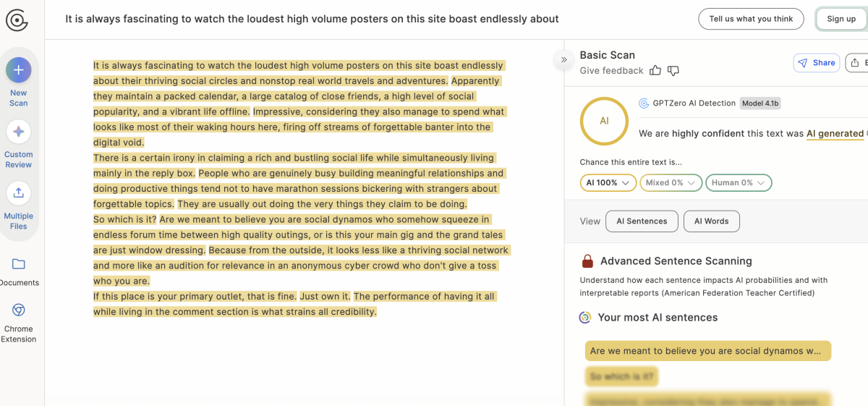Give thumbs up feedback
The height and width of the screenshot is (406, 868).
pyautogui.click(x=655, y=70)
